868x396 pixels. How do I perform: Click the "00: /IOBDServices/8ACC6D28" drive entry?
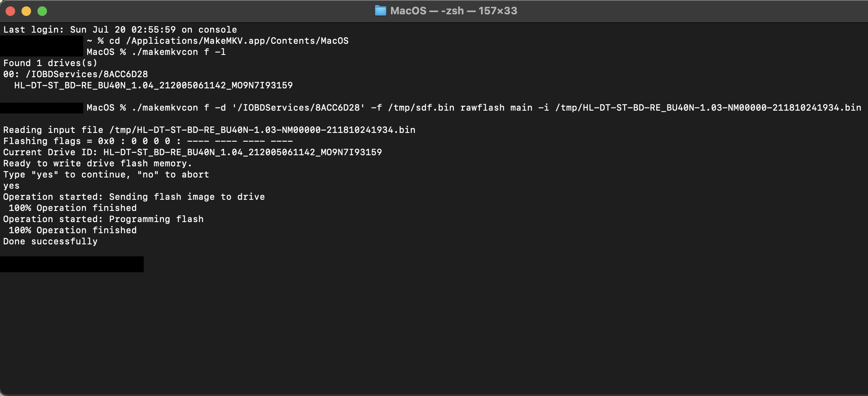[76, 74]
